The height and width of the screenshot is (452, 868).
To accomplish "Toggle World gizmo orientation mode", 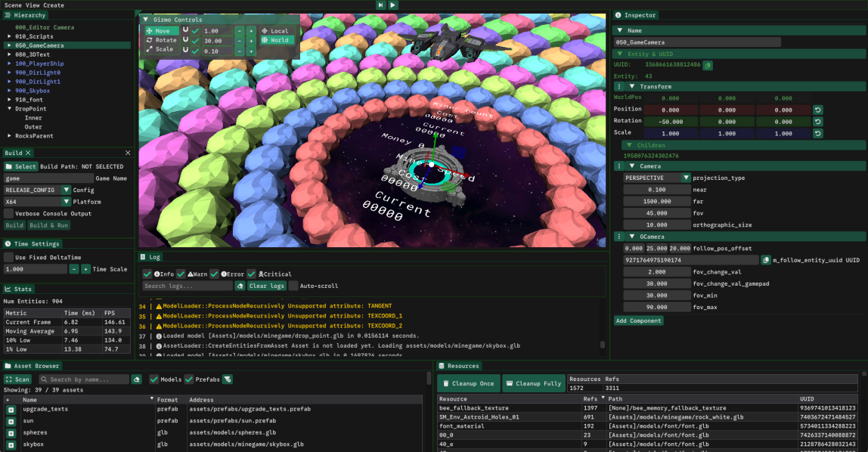I will coord(277,40).
